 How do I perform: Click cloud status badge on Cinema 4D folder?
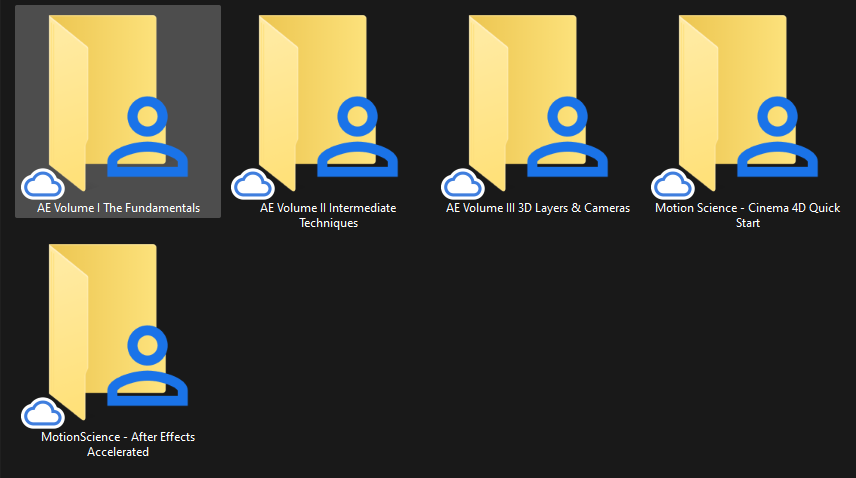672,184
